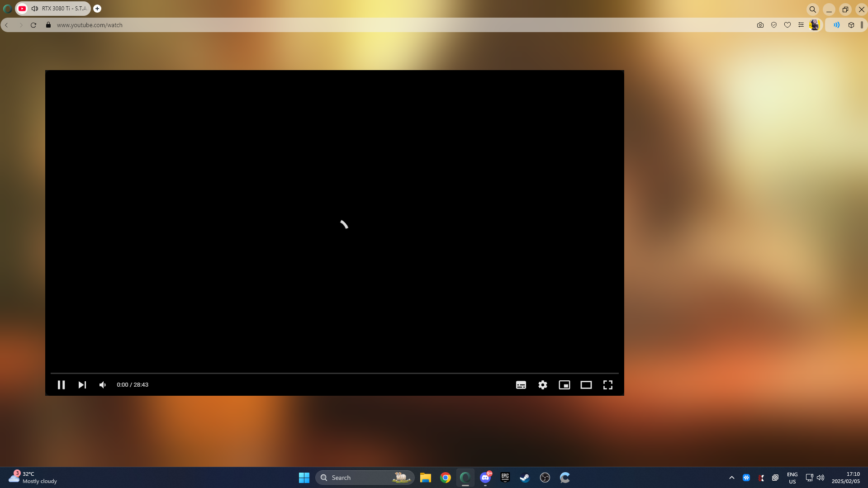868x488 pixels.
Task: Open the browser profile avatar
Action: coord(815,25)
